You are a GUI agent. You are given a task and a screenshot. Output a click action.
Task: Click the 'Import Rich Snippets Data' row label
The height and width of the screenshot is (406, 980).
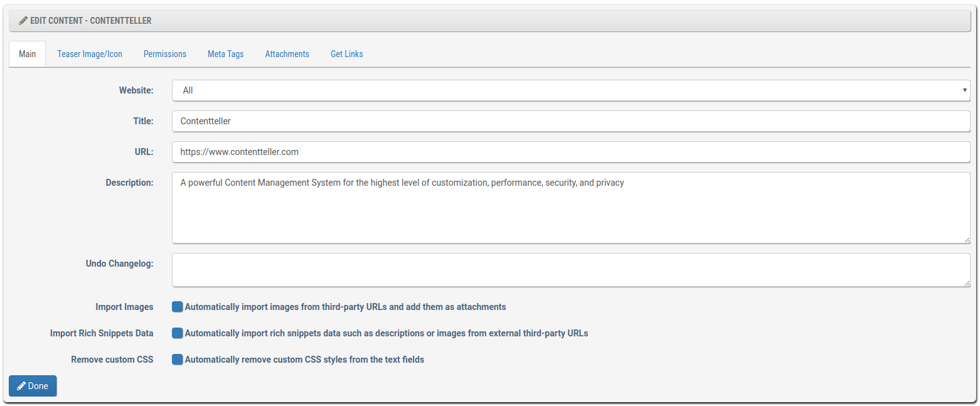coord(102,333)
